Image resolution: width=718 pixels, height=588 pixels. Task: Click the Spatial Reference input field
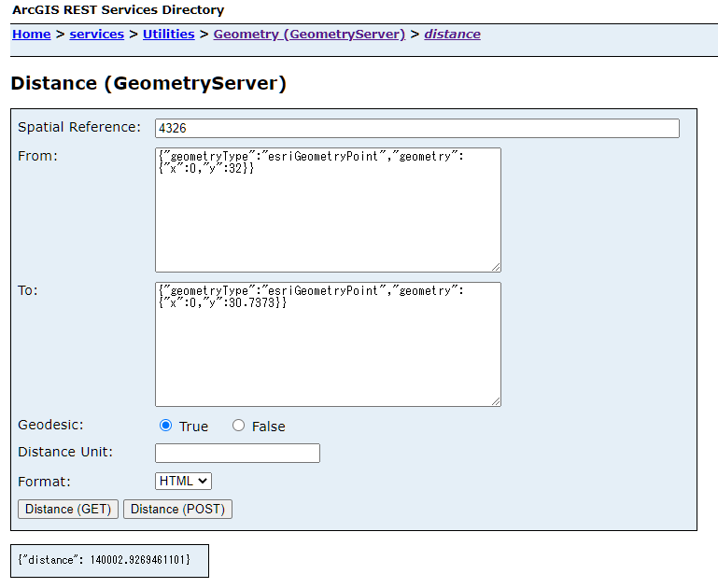pos(417,128)
